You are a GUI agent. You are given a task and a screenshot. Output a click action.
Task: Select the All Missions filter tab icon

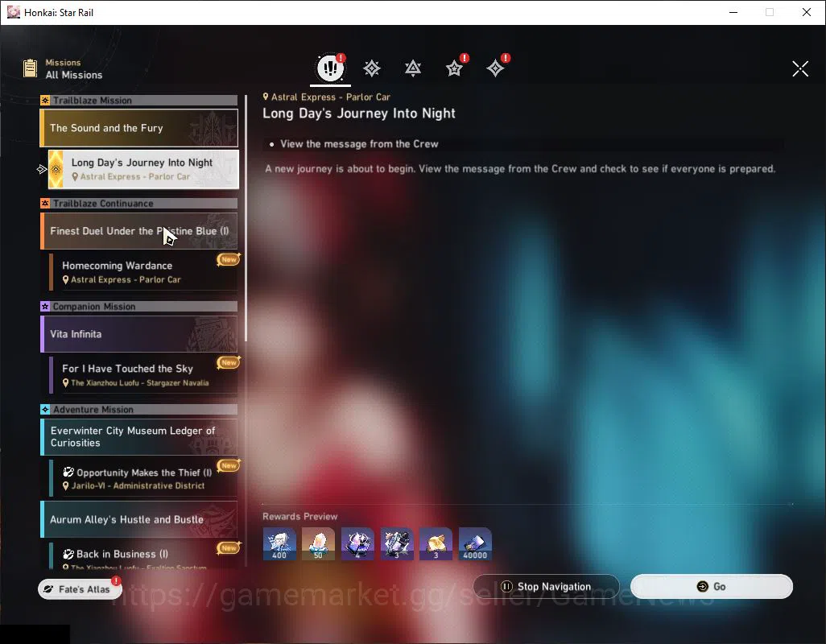tap(330, 68)
